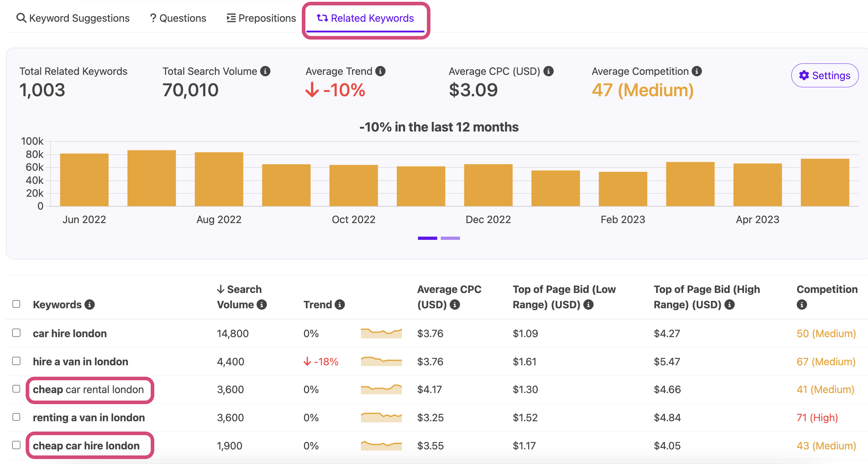Viewport: 868px width, 464px height.
Task: Show the first chart slide indicator
Action: click(x=427, y=238)
